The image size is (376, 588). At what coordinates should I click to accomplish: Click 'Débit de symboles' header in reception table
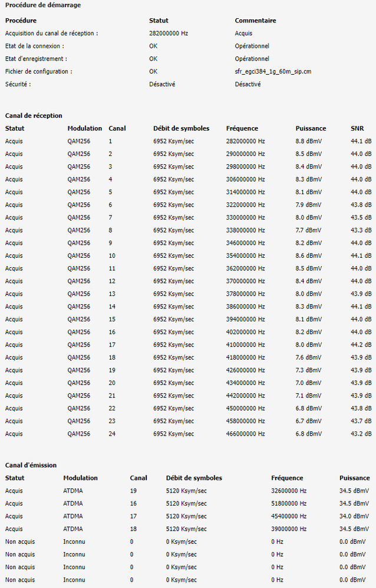(181, 128)
